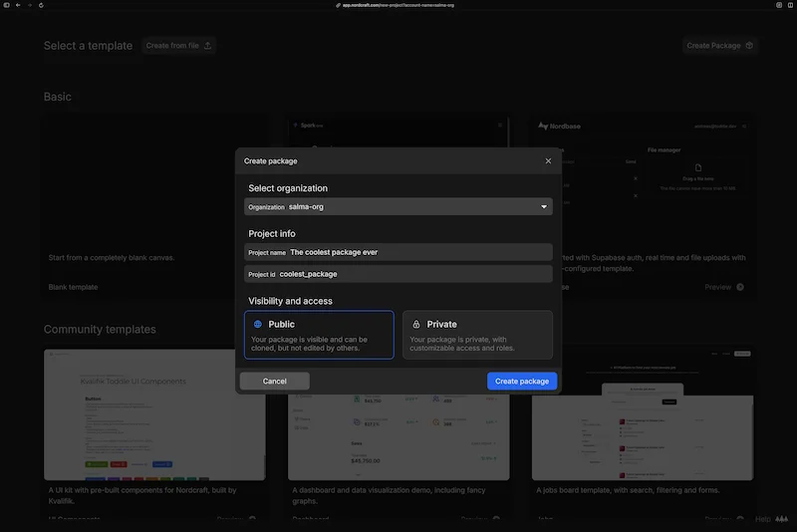This screenshot has width=797, height=532.
Task: Click browser reload icon
Action: 41,5
